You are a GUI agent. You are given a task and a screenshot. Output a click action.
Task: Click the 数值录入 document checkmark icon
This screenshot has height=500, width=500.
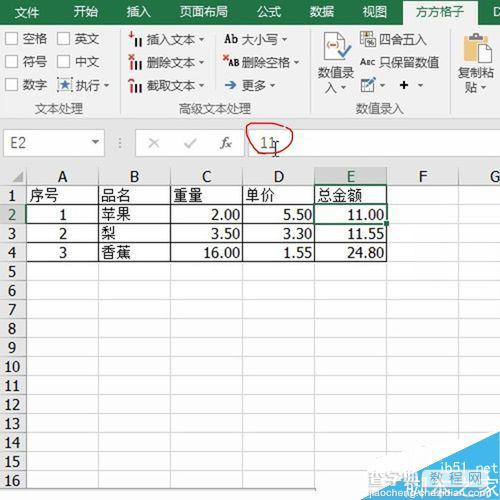[x=336, y=47]
